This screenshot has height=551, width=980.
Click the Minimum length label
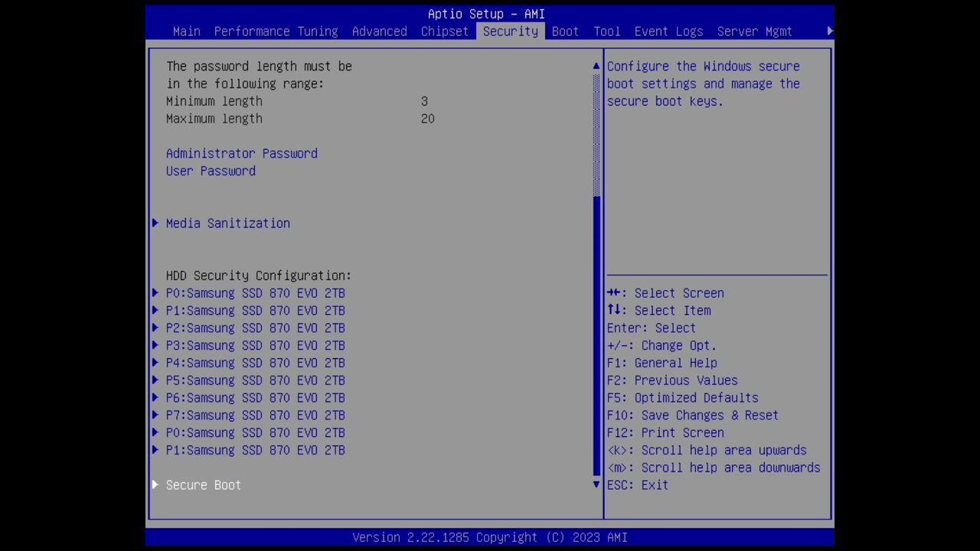tap(214, 101)
